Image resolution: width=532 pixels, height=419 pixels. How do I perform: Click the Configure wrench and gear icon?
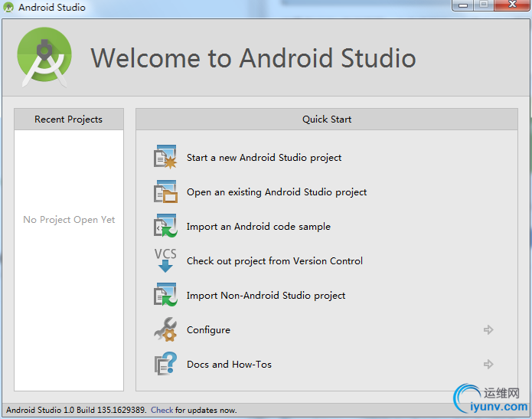click(165, 329)
